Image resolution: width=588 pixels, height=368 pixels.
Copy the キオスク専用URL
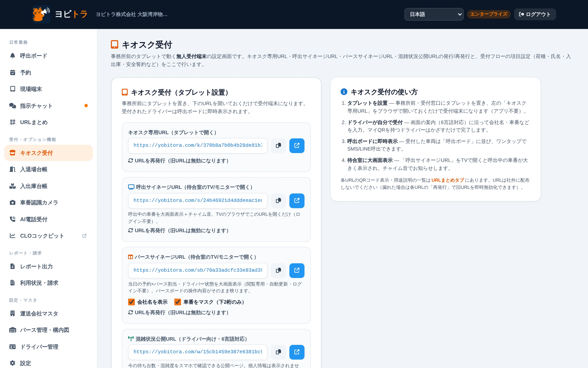point(278,146)
